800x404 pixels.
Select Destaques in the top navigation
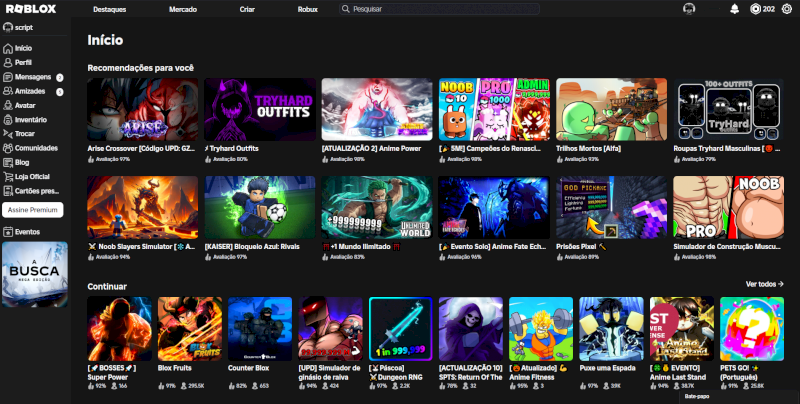[x=109, y=9]
